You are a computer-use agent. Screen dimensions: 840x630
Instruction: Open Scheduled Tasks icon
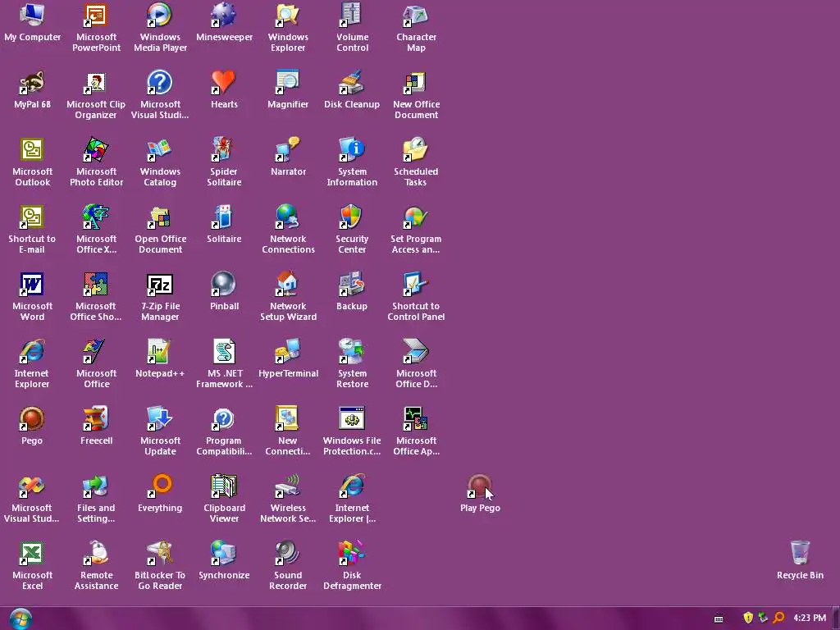click(x=416, y=149)
